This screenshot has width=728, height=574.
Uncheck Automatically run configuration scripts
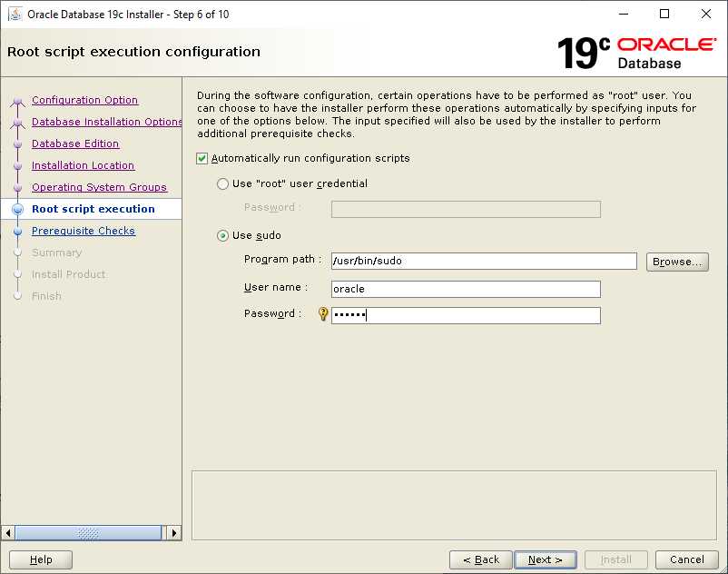[x=202, y=158]
